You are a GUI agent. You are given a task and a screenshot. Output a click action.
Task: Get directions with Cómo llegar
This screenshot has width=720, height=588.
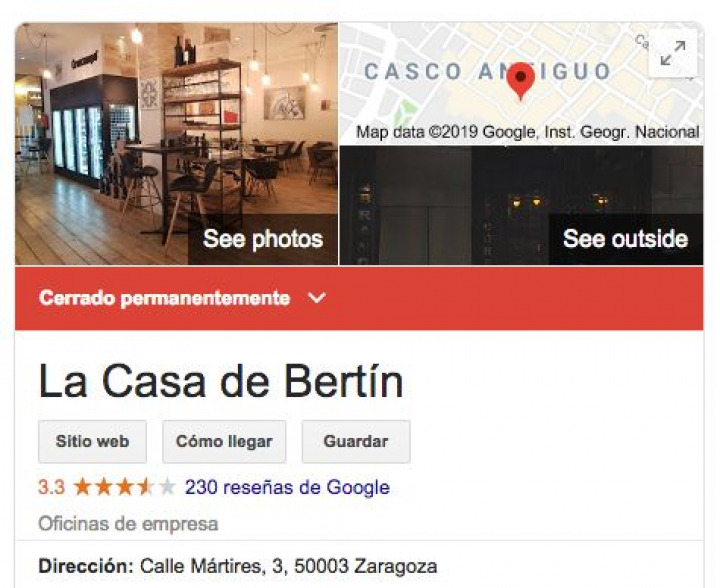tap(224, 442)
